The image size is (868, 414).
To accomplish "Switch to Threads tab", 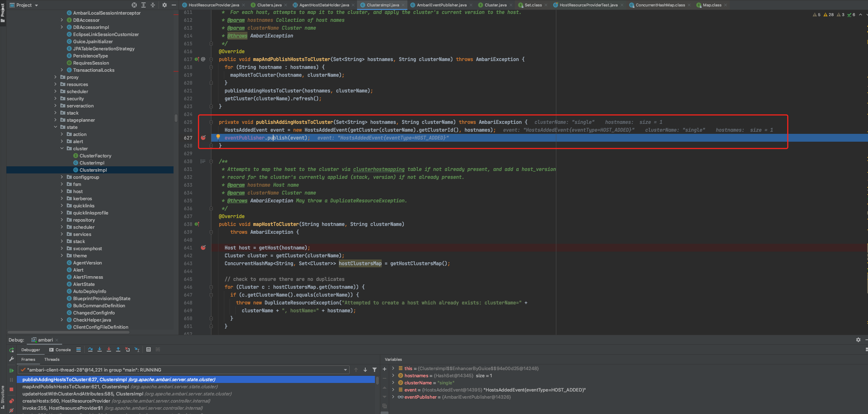I will coord(52,359).
